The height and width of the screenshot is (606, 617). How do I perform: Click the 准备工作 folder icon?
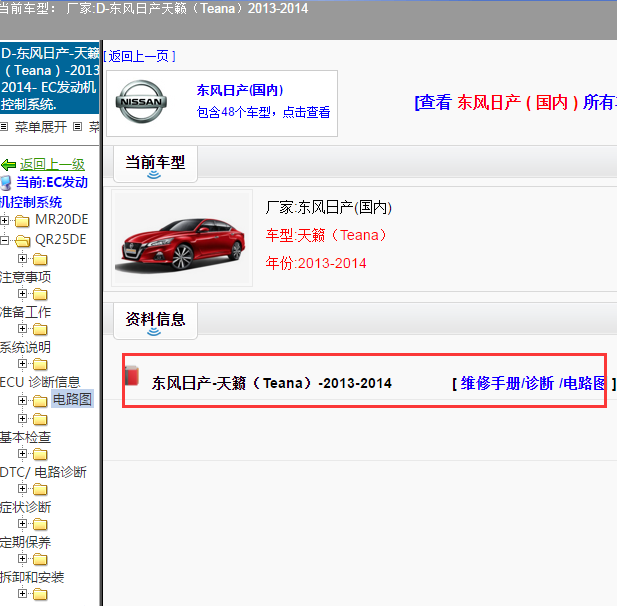(40, 294)
